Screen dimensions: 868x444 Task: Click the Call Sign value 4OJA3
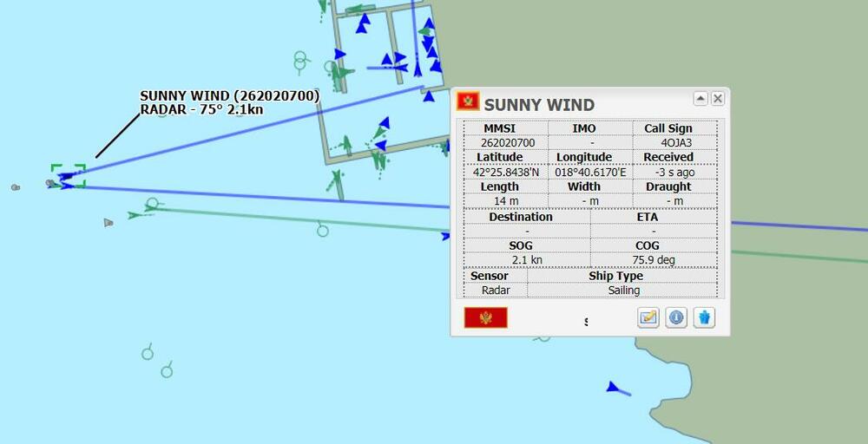pos(674,143)
